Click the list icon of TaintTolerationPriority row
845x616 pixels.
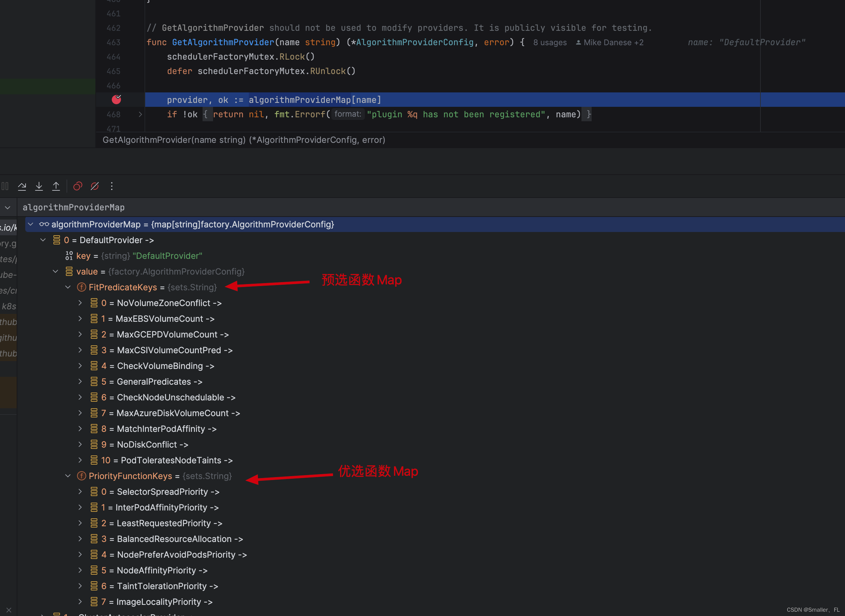coord(94,586)
